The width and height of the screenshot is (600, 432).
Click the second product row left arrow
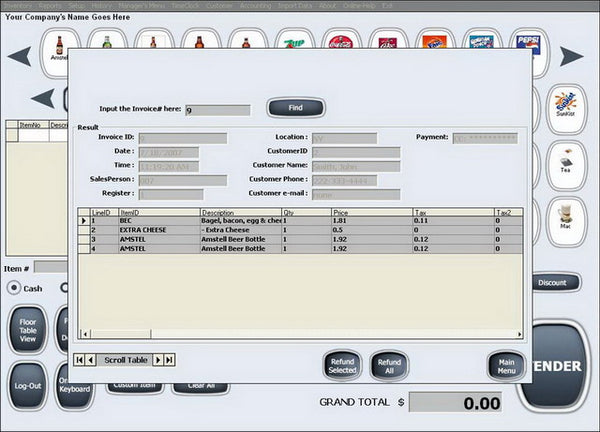click(x=43, y=98)
